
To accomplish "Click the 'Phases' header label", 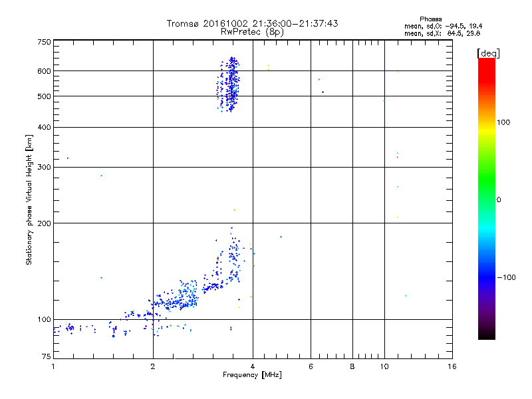I will [430, 19].
